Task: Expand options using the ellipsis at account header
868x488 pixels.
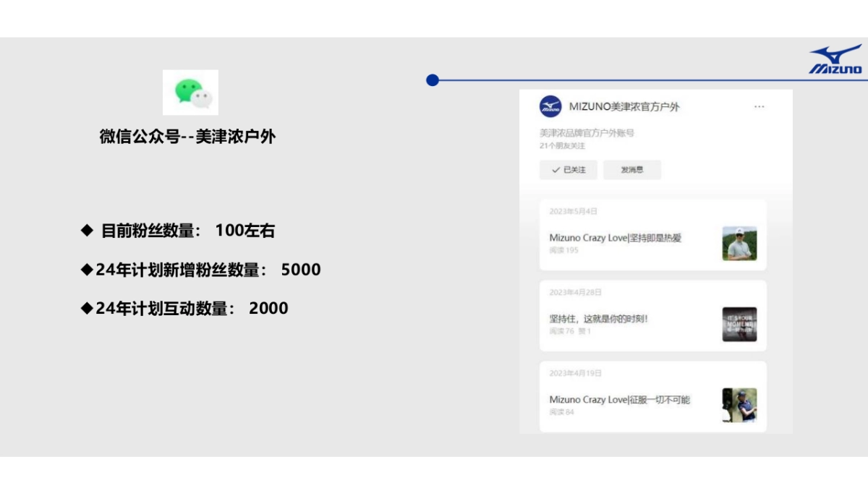Action: tap(759, 106)
